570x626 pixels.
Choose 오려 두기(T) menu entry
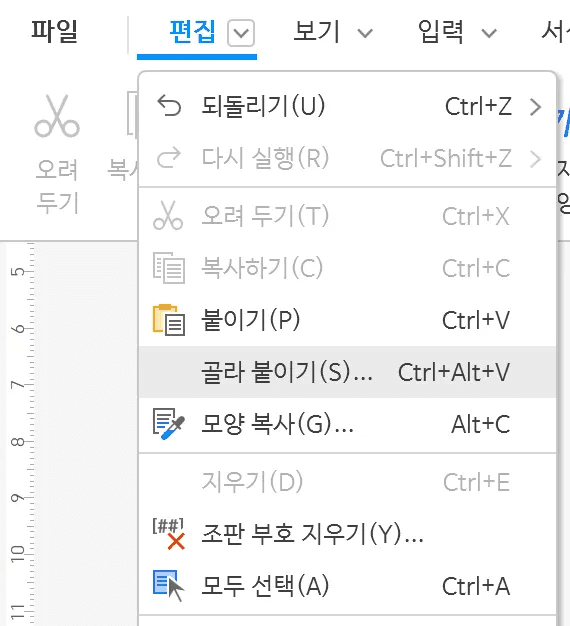pyautogui.click(x=347, y=216)
